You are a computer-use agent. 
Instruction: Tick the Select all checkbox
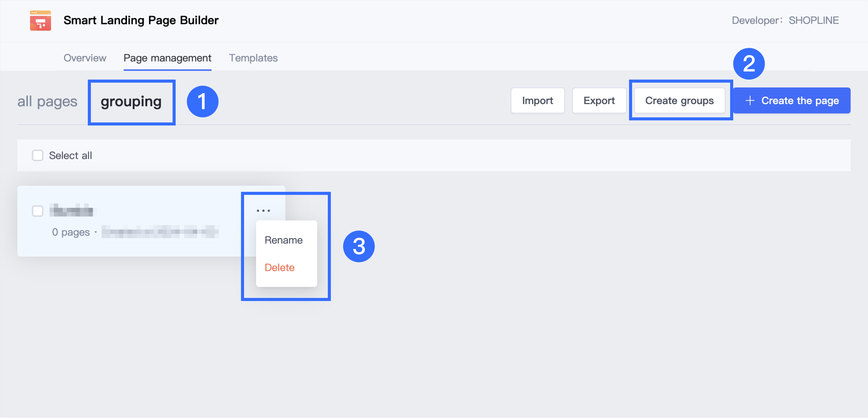(37, 155)
